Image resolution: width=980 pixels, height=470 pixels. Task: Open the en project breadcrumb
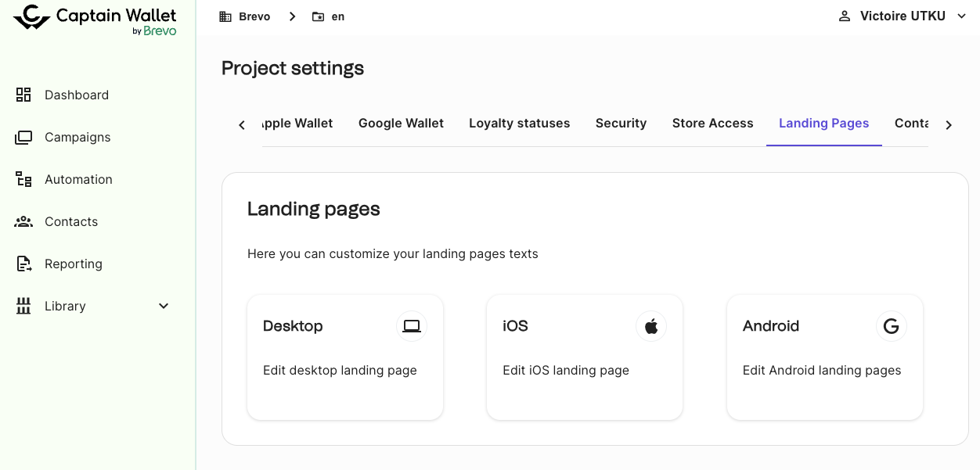337,16
